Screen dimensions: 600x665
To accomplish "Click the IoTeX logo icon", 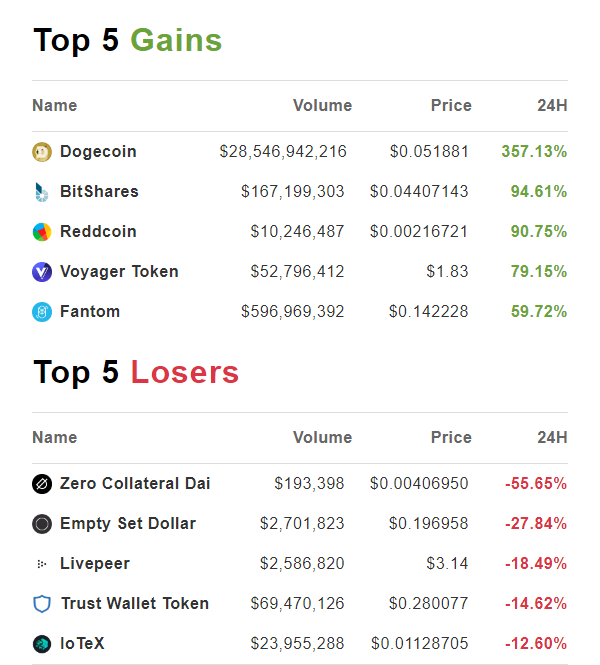I will pos(41,644).
